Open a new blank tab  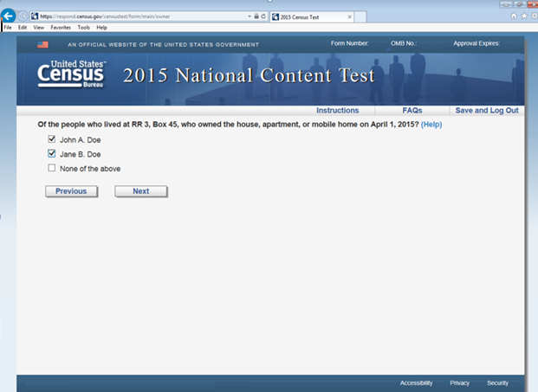point(360,16)
